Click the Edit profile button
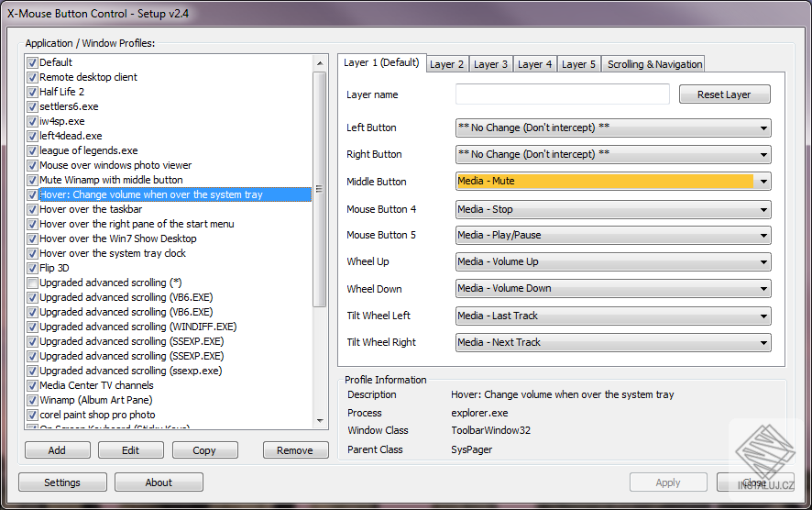Screen dimensions: 812x510 [x=130, y=450]
